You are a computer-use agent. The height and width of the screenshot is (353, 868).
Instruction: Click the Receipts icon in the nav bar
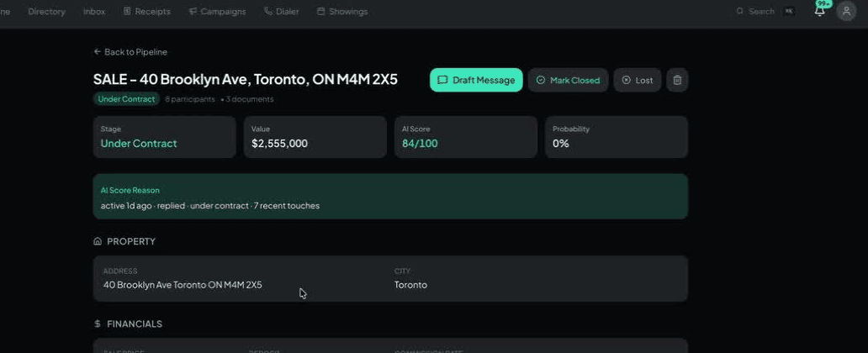(127, 11)
